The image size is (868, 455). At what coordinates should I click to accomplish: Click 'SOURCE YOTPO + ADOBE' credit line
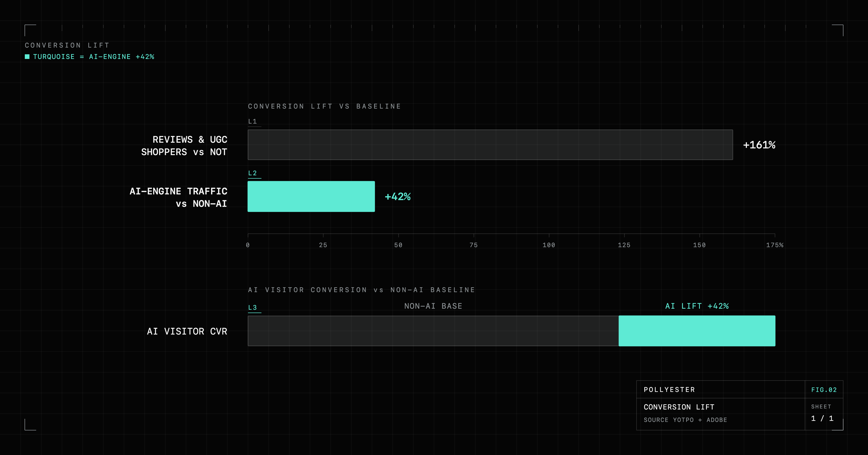685,420
